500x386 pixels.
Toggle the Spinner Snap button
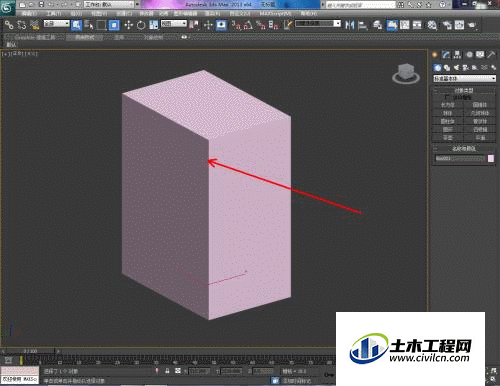pos(273,25)
